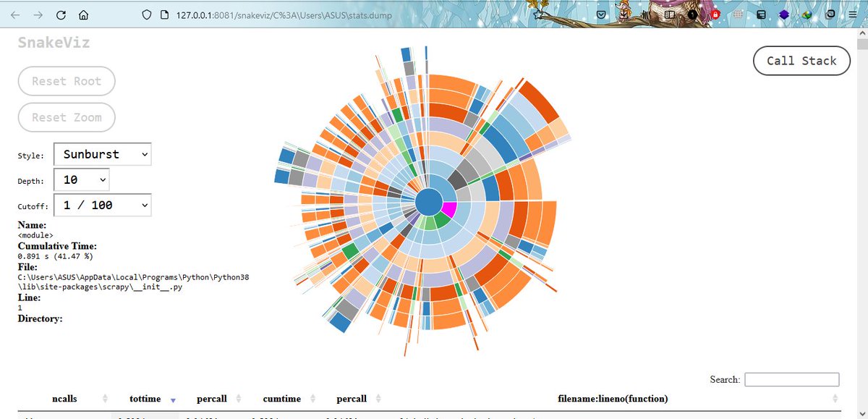Save the page to Pocket

[x=600, y=14]
